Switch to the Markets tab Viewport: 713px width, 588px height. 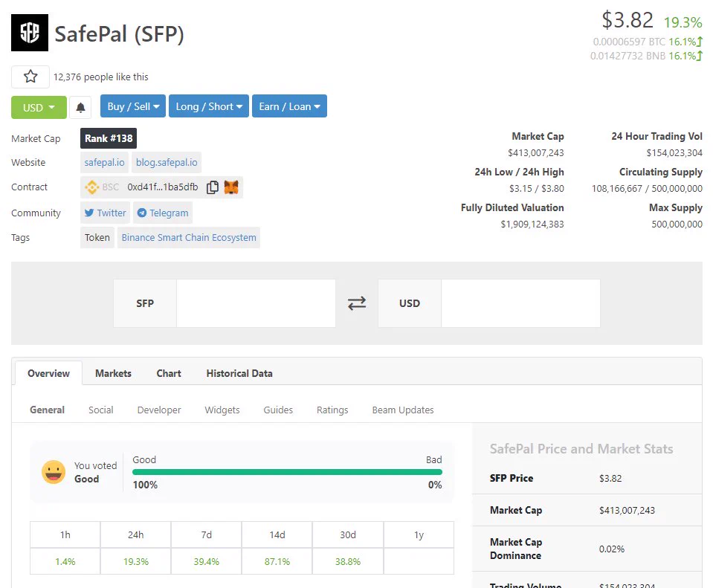point(113,373)
